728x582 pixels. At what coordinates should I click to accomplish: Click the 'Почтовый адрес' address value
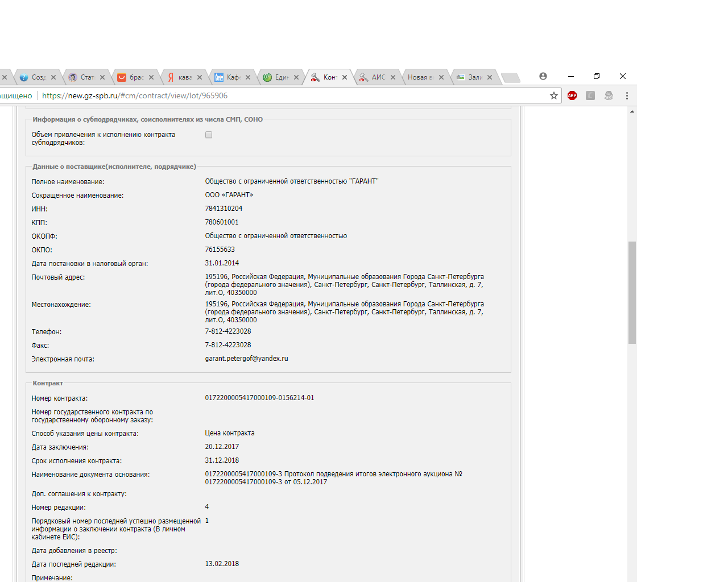(345, 285)
